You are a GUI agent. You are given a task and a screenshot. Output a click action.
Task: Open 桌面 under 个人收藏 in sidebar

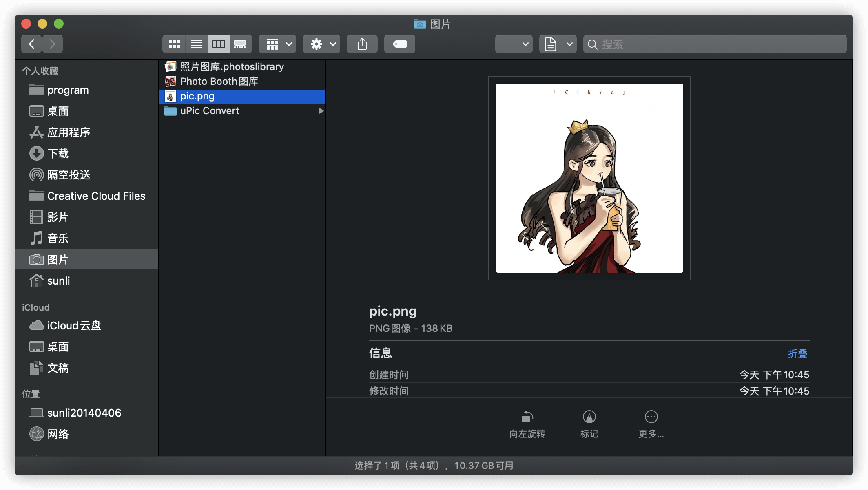[x=86, y=111]
